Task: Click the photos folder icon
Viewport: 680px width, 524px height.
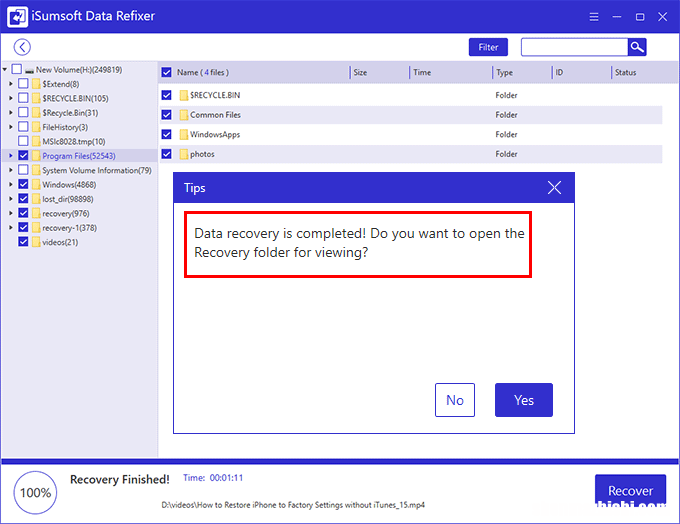Action: tap(183, 154)
